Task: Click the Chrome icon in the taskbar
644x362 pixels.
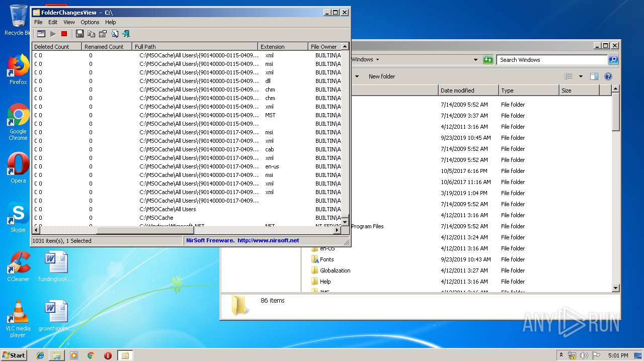Action: pyautogui.click(x=91, y=355)
